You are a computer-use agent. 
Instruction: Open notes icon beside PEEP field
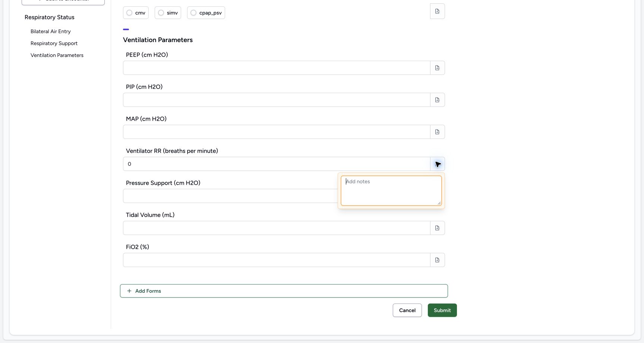pyautogui.click(x=438, y=68)
